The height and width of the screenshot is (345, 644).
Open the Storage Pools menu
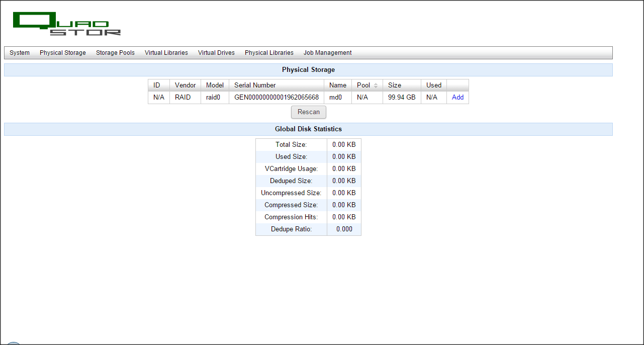tap(115, 53)
